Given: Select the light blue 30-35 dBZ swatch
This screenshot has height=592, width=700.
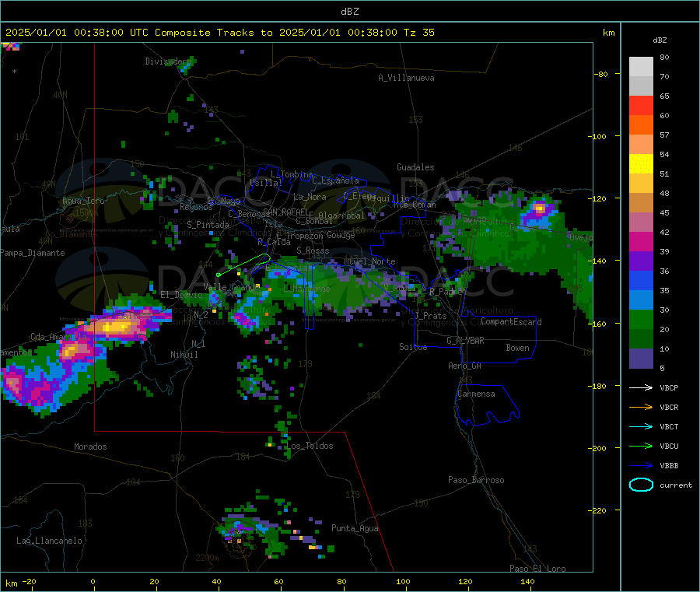Looking at the screenshot, I should [x=641, y=300].
